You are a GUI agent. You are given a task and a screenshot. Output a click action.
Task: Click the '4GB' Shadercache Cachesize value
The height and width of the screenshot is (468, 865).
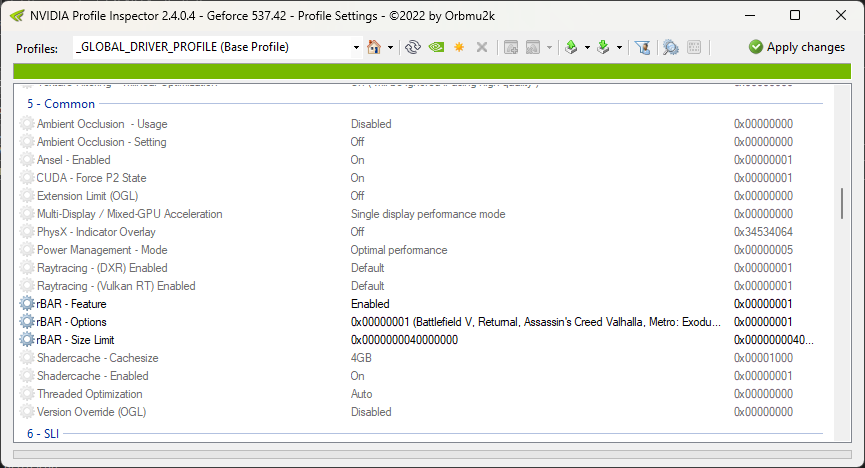coord(361,358)
